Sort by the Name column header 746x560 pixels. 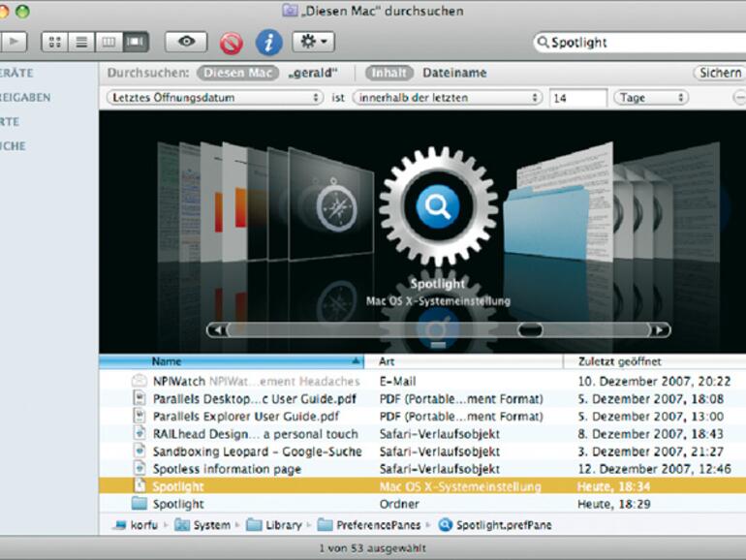[232, 361]
